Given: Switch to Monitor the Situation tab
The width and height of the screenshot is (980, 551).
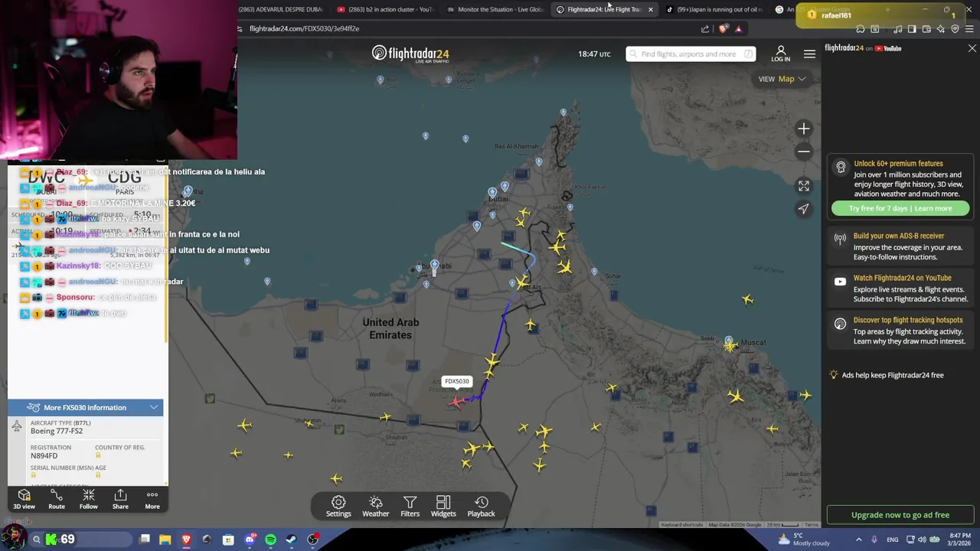Looking at the screenshot, I should coord(495,9).
